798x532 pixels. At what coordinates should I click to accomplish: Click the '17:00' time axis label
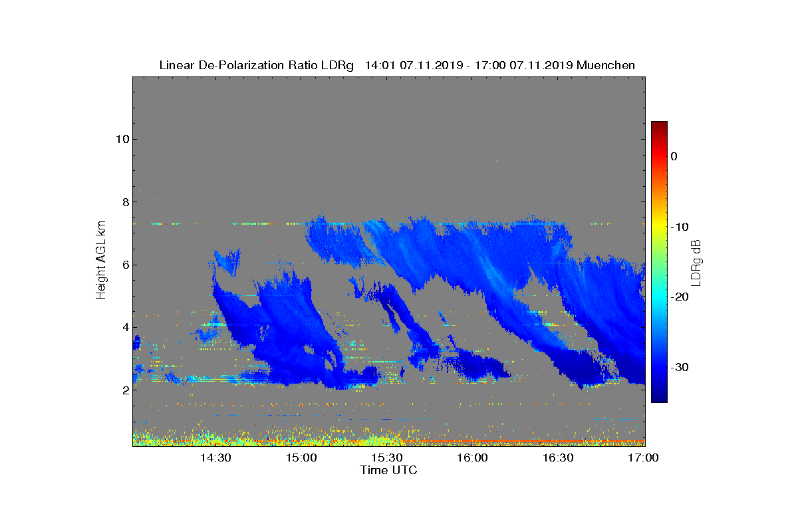click(x=643, y=458)
